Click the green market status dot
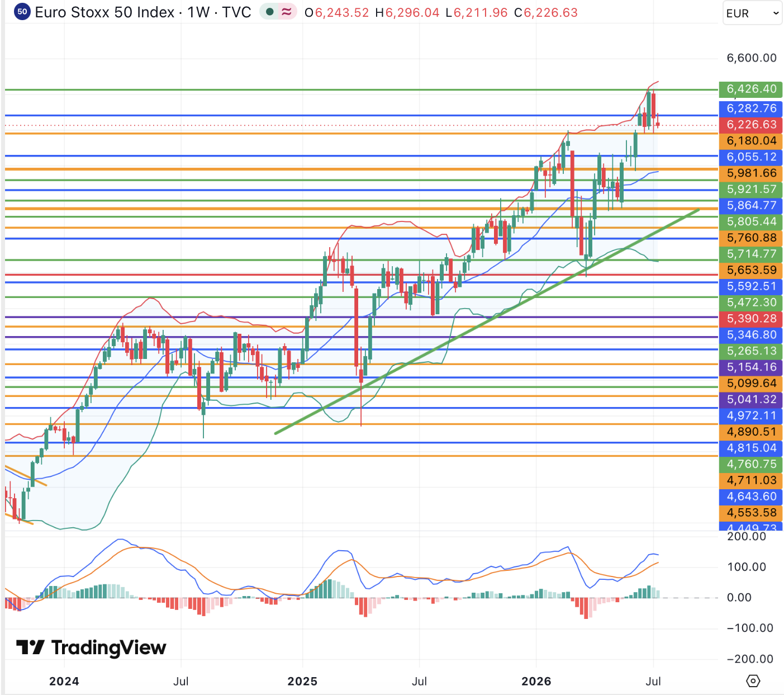 (x=270, y=12)
